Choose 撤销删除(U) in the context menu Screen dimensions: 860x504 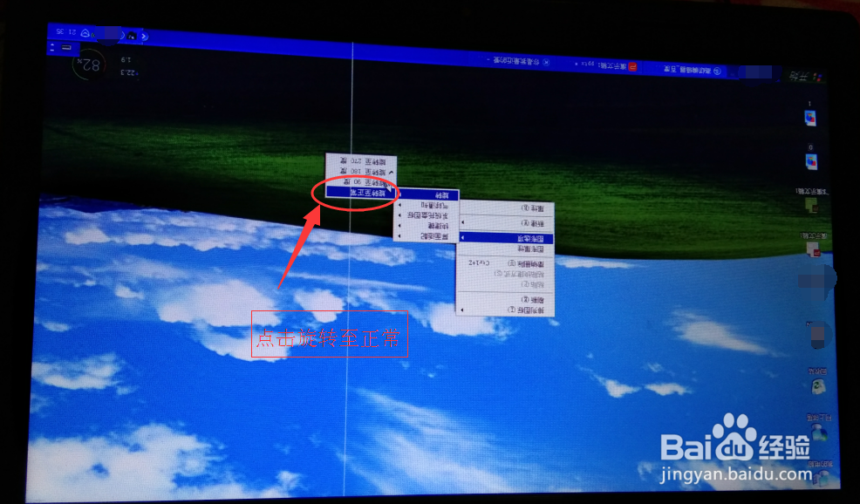[x=505, y=264]
